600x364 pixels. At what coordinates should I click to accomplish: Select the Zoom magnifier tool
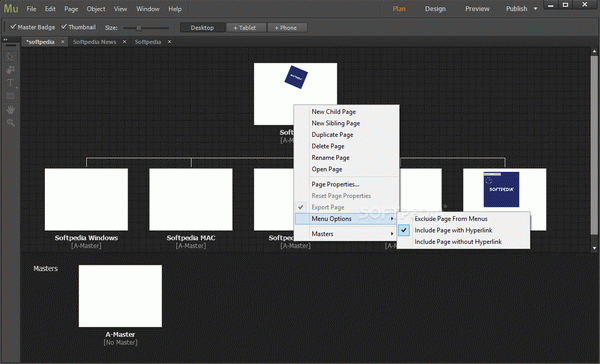10,123
